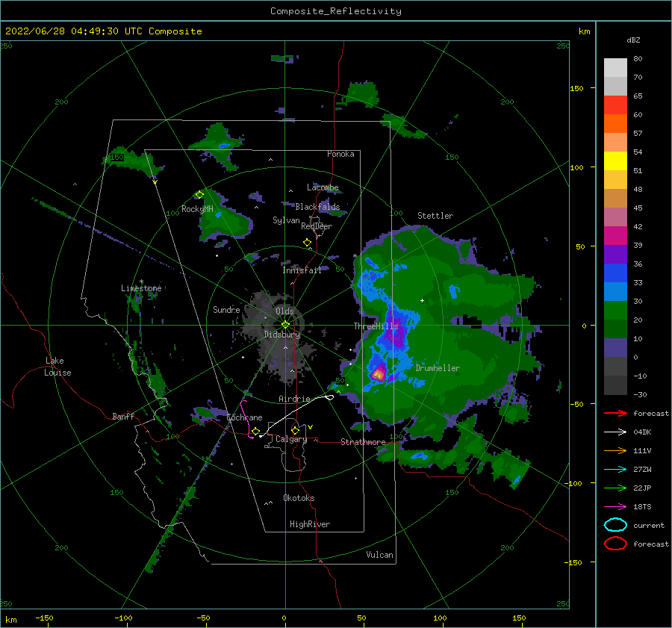Click the Vulcan city label

[x=379, y=555]
